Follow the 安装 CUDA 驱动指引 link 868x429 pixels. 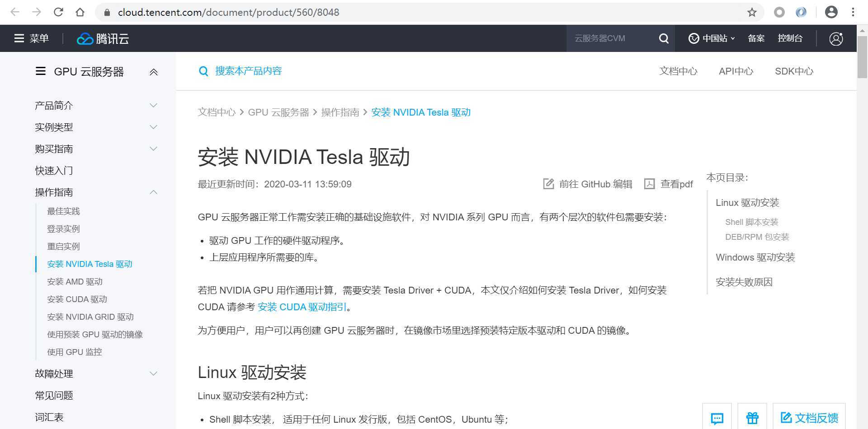point(302,307)
